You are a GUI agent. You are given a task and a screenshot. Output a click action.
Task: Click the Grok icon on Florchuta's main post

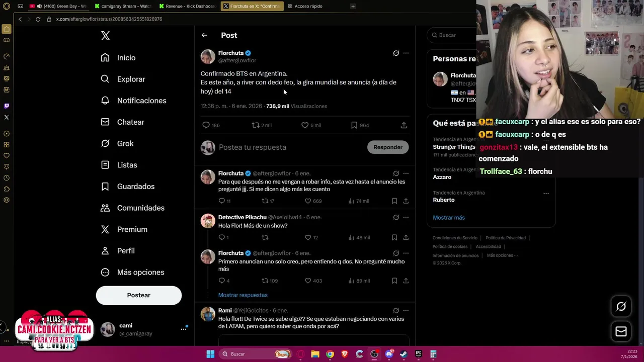tap(396, 53)
